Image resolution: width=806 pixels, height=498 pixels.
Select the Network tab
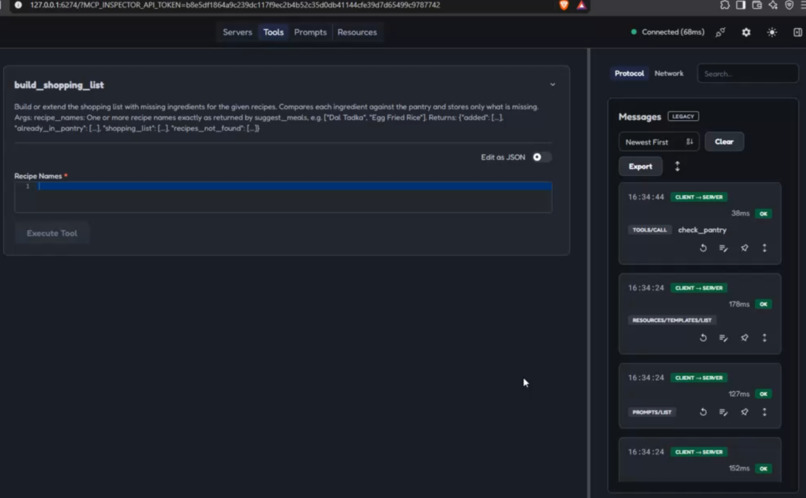[x=669, y=73]
